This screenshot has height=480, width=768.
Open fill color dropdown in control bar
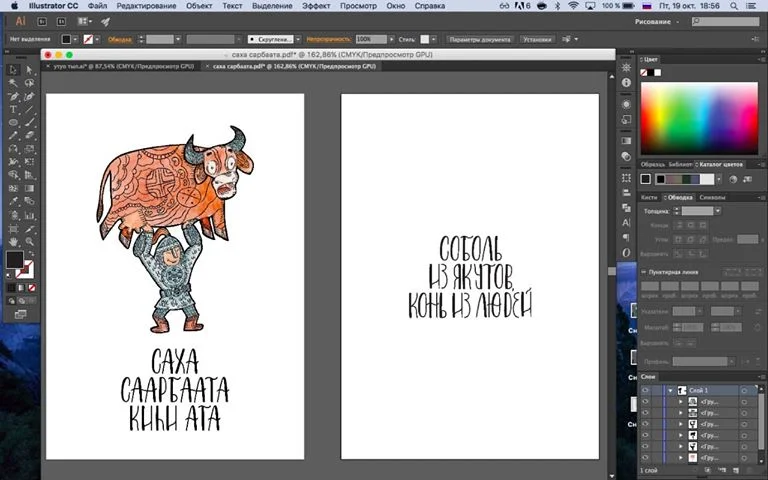click(75, 39)
